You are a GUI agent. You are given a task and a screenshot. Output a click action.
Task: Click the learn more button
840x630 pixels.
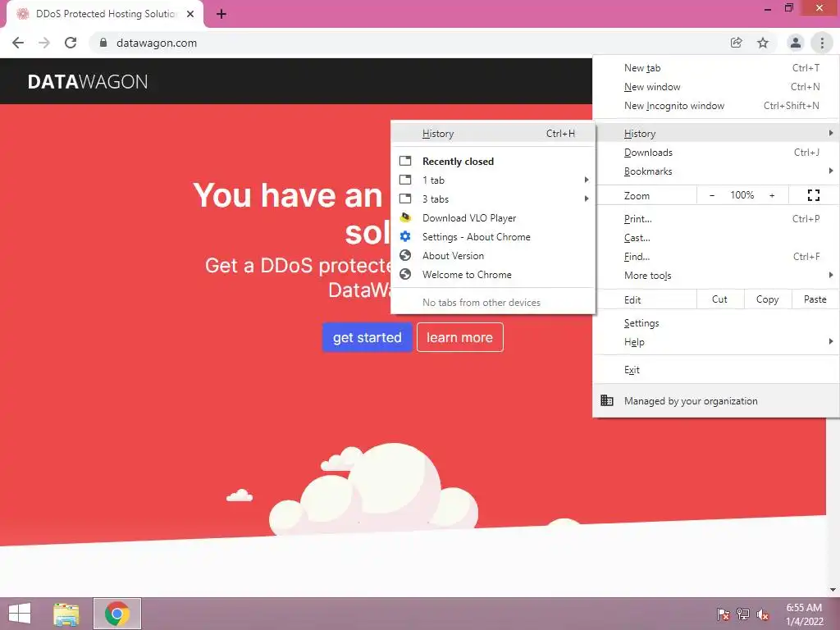point(459,337)
